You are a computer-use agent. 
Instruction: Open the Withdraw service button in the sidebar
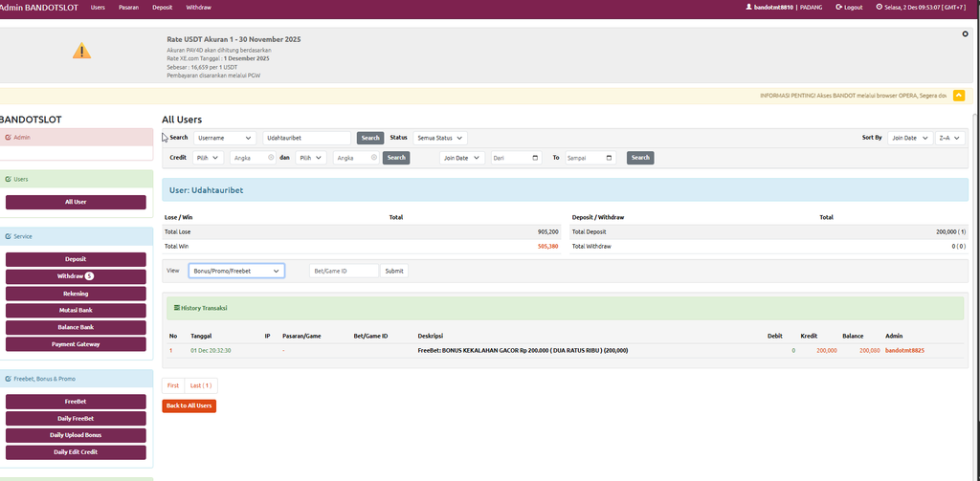tap(76, 276)
